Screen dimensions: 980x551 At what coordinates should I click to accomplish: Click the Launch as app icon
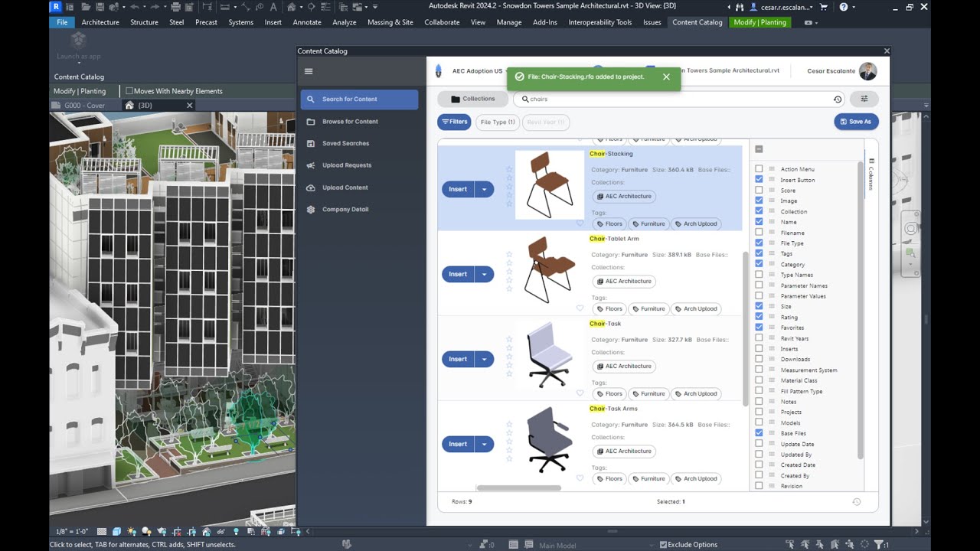point(78,40)
